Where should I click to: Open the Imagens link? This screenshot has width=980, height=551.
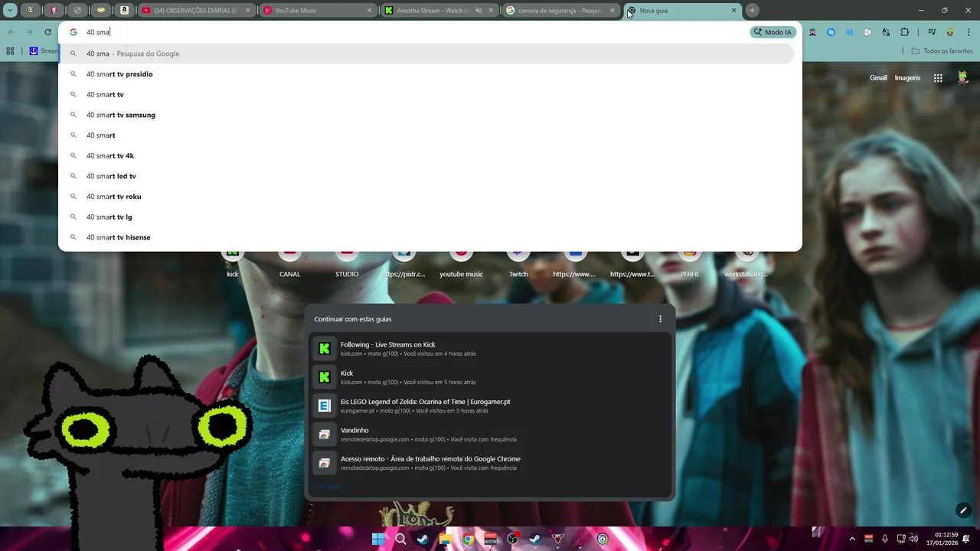tap(907, 78)
